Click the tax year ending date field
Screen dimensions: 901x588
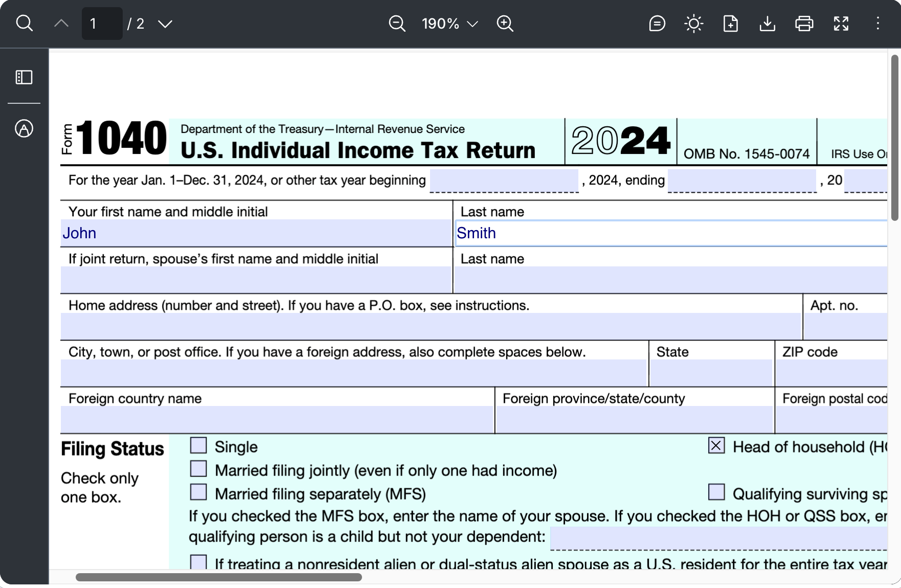point(742,180)
